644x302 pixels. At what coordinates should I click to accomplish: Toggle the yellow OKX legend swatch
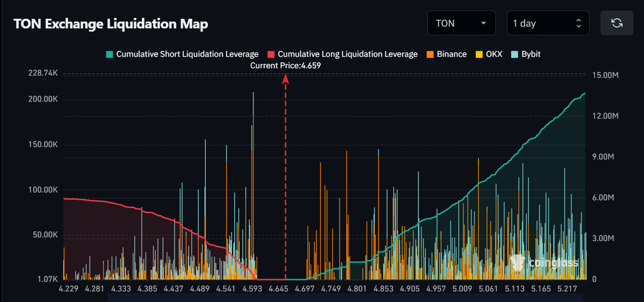tap(479, 54)
